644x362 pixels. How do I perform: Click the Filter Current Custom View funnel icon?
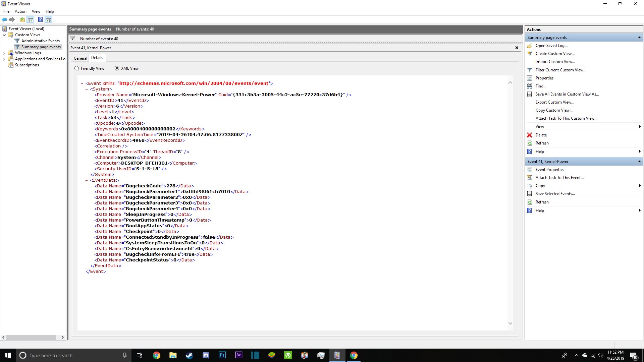[x=530, y=70]
